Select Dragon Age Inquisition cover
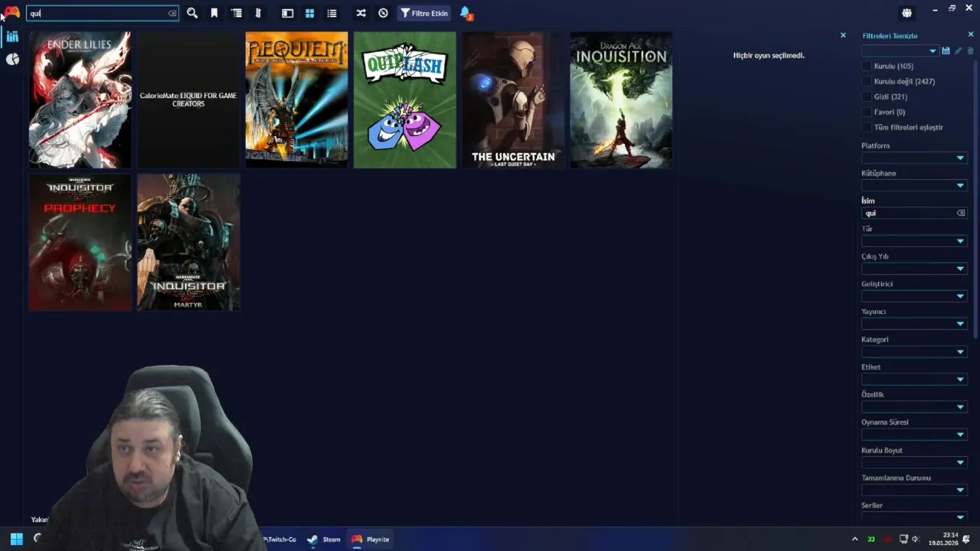The width and height of the screenshot is (980, 551). (621, 99)
